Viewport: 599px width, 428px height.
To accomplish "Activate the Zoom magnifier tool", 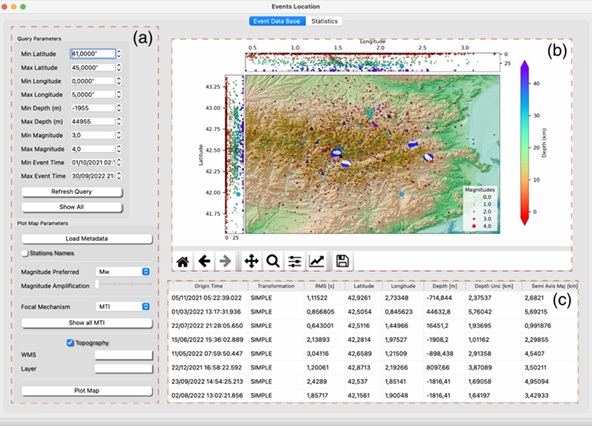I will click(273, 262).
